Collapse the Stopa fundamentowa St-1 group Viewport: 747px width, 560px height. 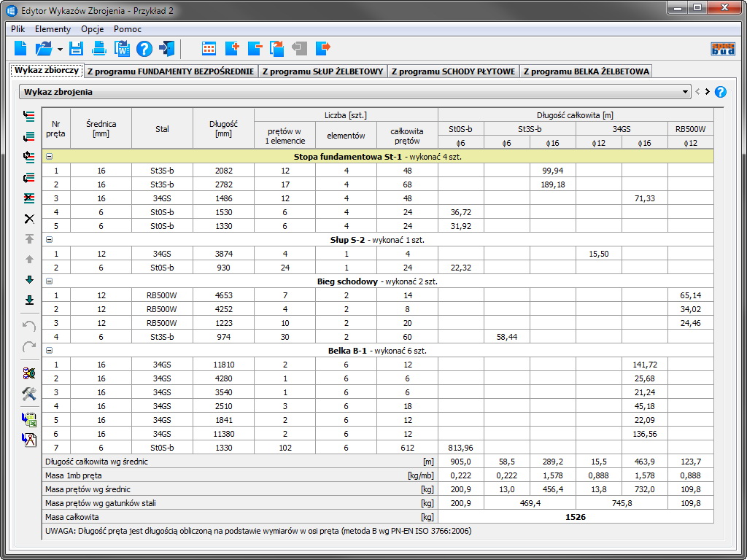tap(49, 156)
